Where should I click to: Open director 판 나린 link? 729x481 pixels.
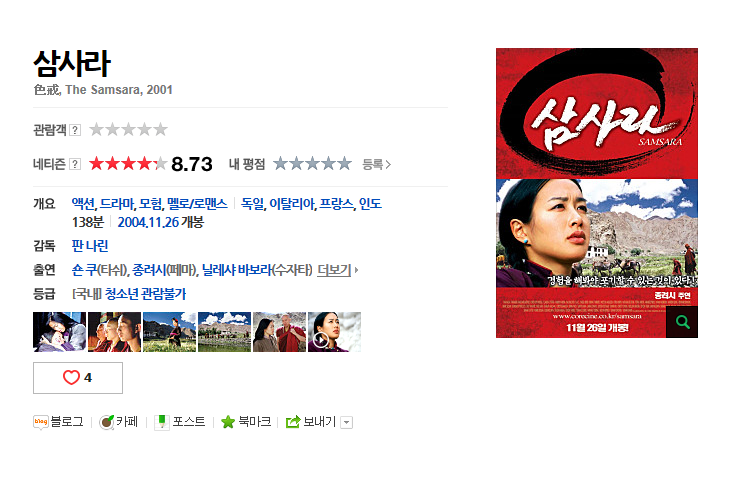pos(90,246)
